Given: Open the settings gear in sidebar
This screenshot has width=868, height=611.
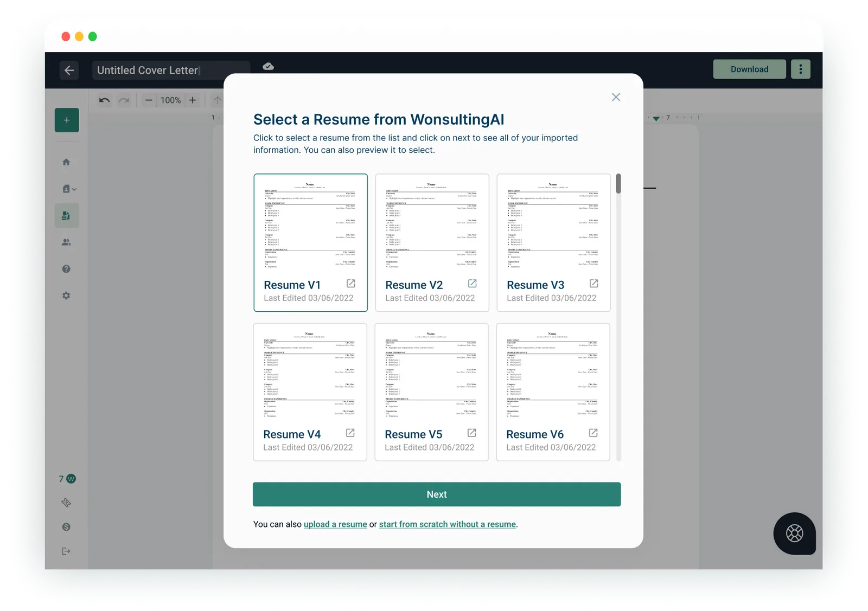Looking at the screenshot, I should [x=66, y=296].
